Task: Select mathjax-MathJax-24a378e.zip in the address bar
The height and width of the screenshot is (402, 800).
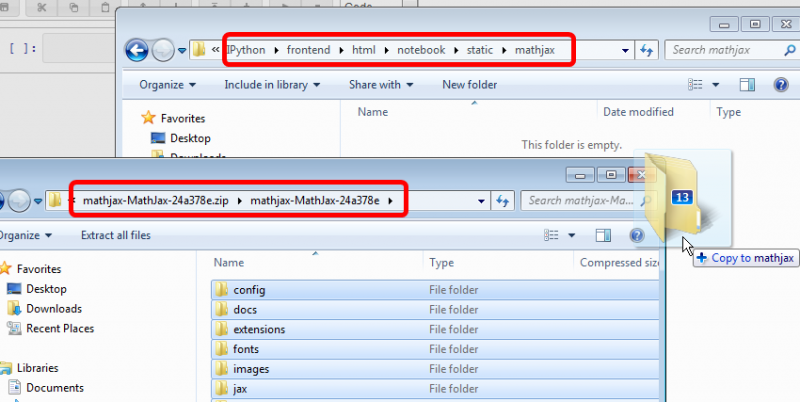Action: click(156, 200)
